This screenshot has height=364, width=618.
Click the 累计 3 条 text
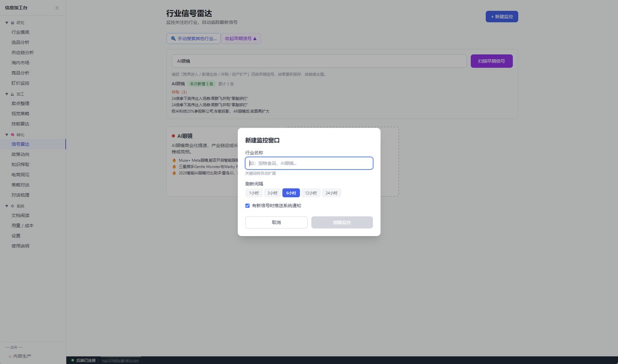(226, 84)
